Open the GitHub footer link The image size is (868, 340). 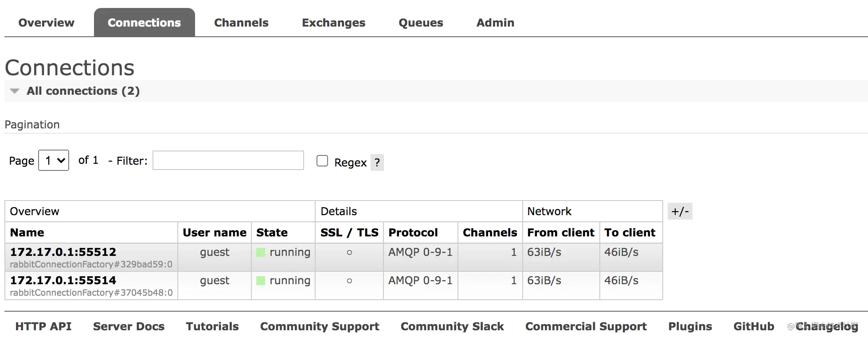click(754, 326)
